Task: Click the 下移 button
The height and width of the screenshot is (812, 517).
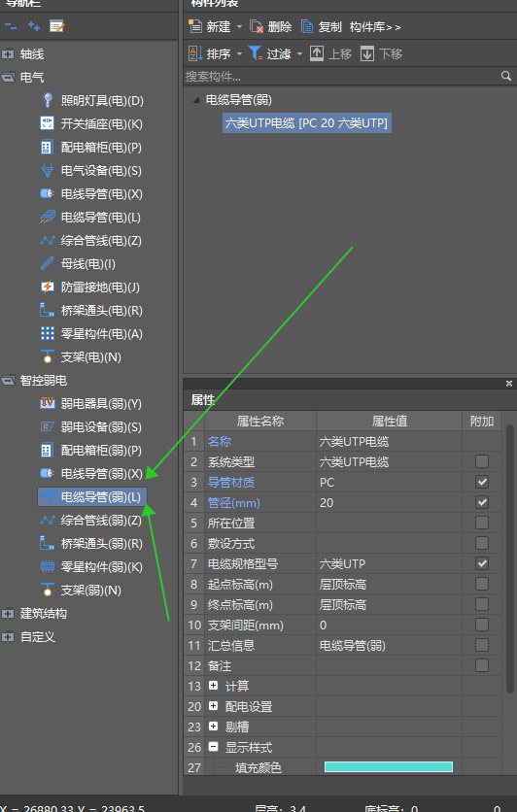Action: 381,53
